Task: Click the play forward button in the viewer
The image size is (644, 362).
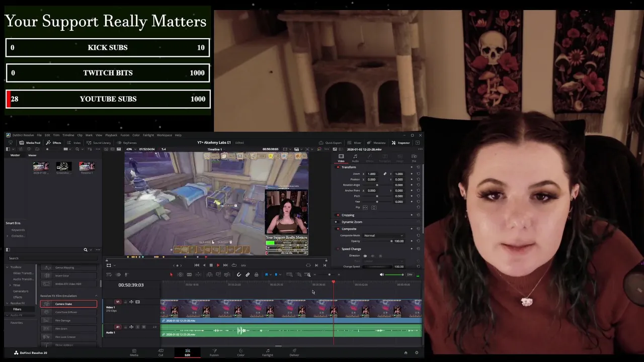Action: tap(218, 265)
